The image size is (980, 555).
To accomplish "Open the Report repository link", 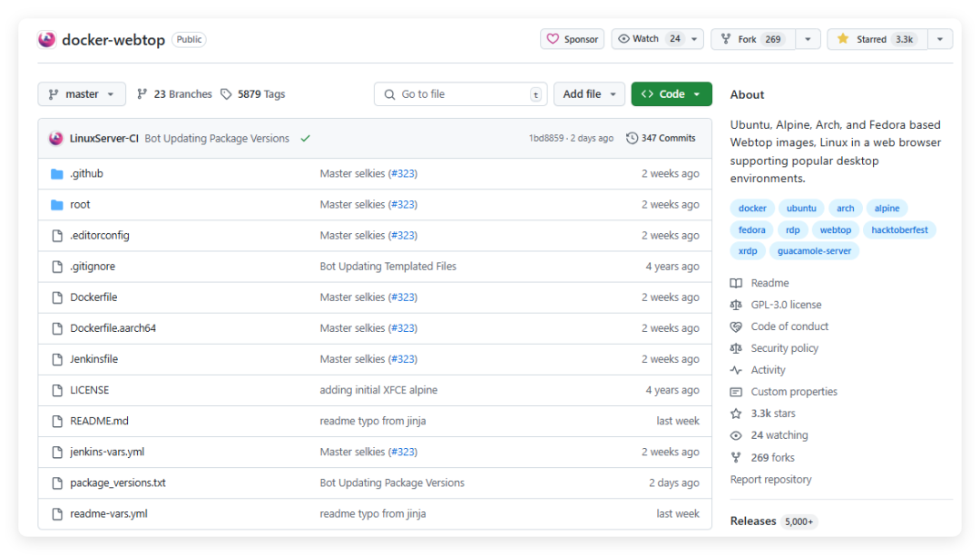I will point(770,480).
